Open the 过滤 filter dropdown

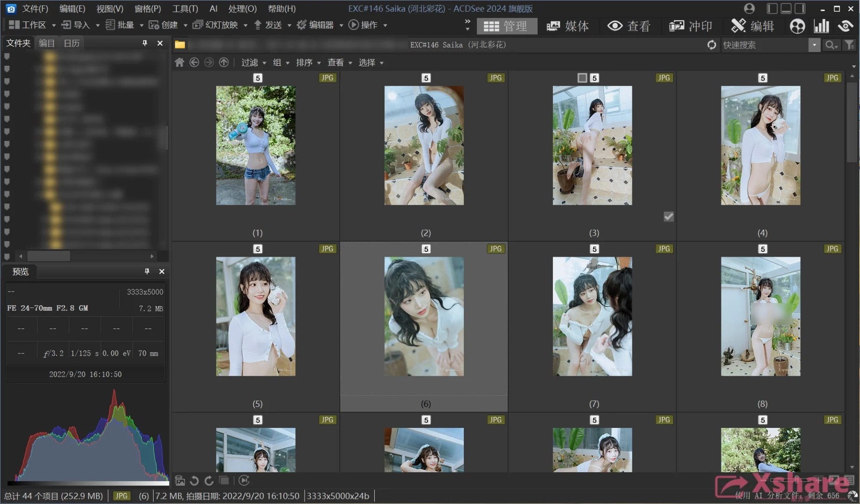pyautogui.click(x=254, y=63)
